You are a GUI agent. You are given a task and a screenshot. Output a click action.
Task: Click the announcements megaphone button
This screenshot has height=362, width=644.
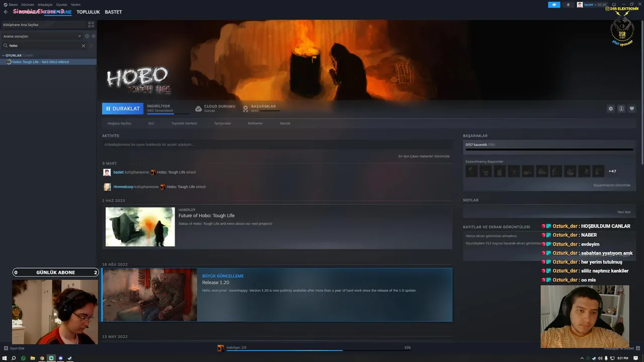point(554,5)
